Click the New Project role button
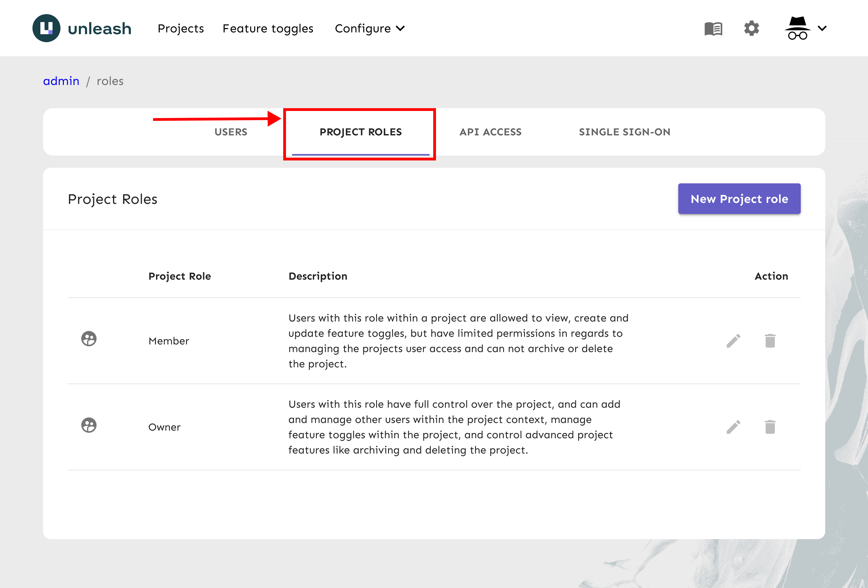Viewport: 868px width, 588px height. [x=739, y=199]
